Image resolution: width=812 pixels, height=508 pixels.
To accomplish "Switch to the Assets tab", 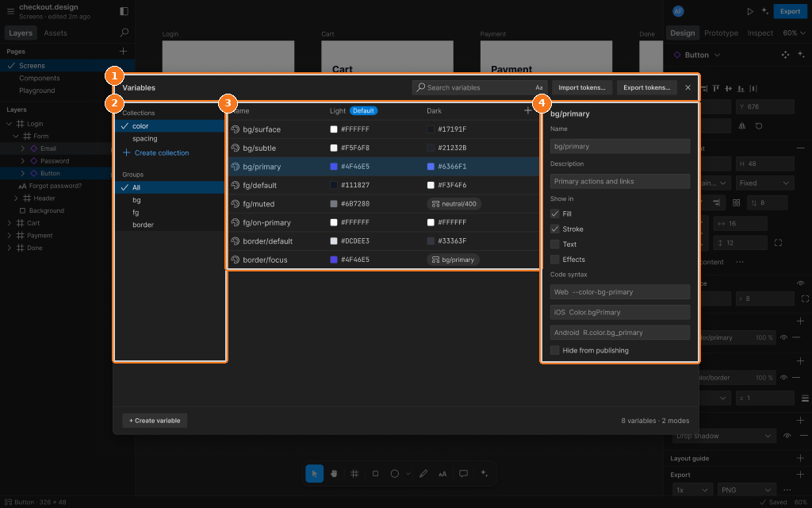I will tap(56, 33).
